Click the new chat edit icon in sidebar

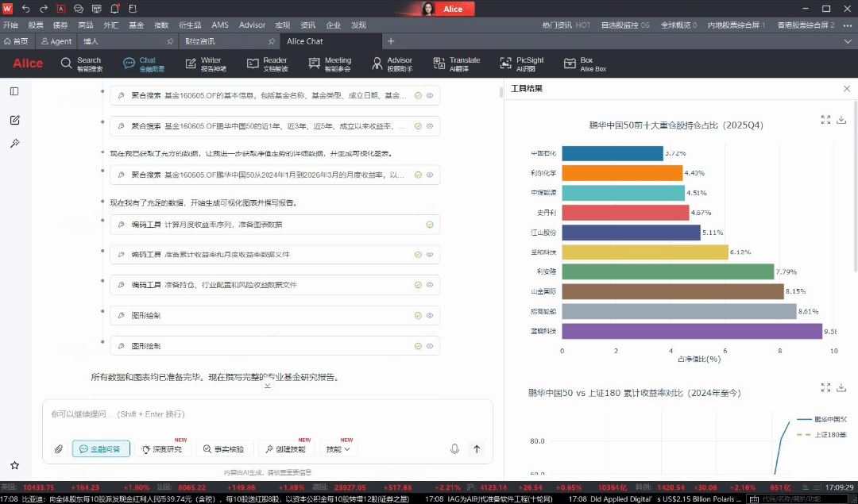pos(14,120)
